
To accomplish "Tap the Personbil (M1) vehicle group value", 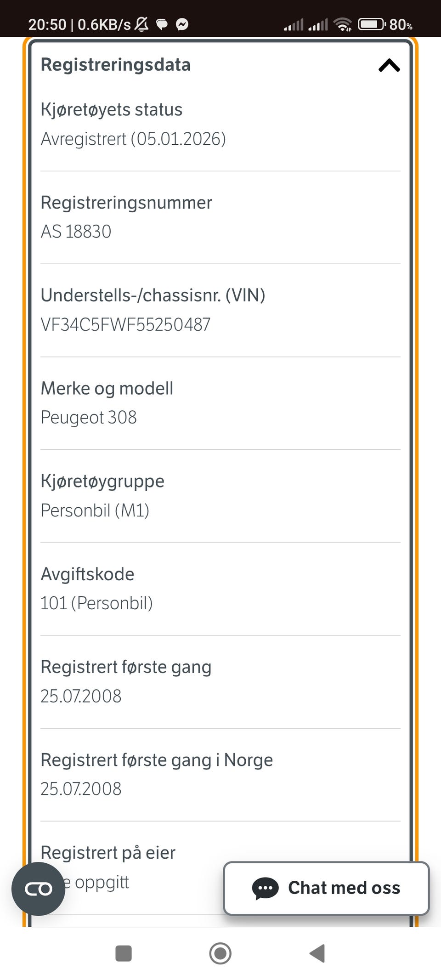I will pos(95,510).
